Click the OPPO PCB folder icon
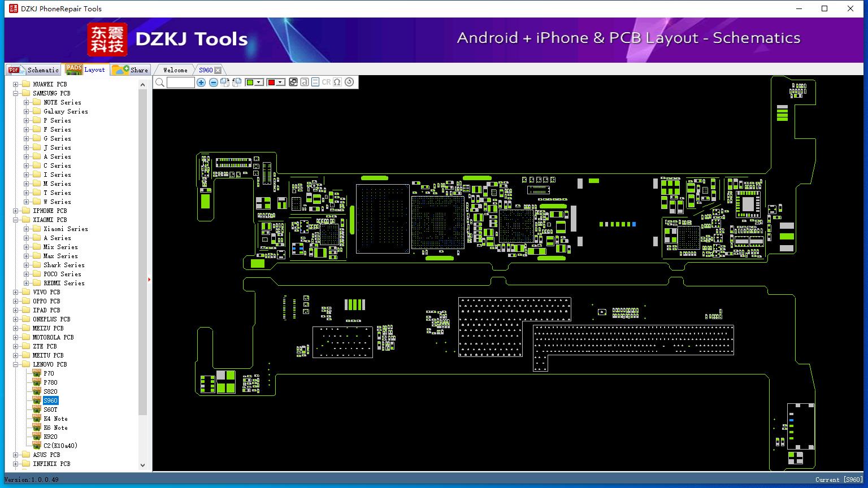 click(x=26, y=301)
